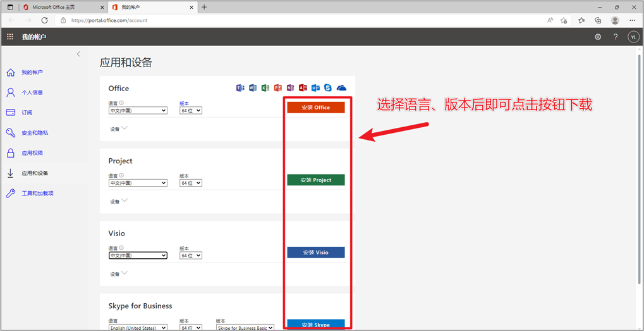Viewport: 644px width, 331px height.
Task: Open the browser favorites star icon
Action: tap(581, 20)
